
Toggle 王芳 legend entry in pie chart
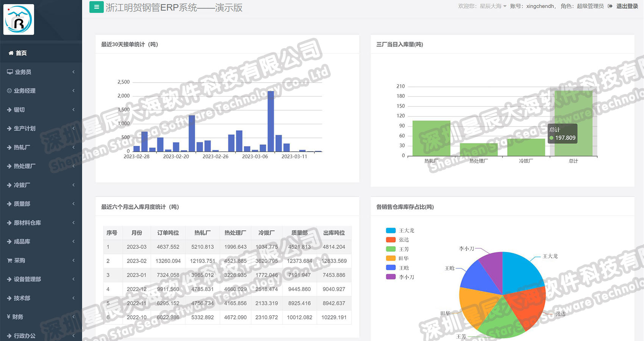pyautogui.click(x=397, y=249)
